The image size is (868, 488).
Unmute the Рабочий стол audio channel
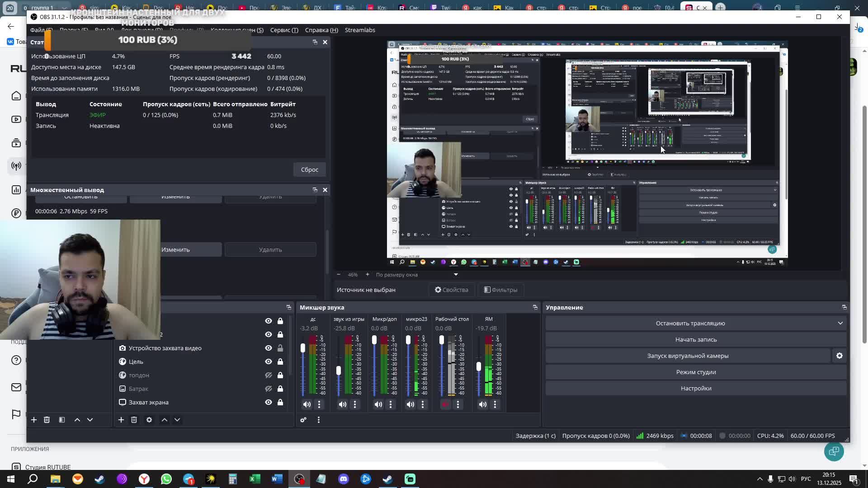coord(445,404)
